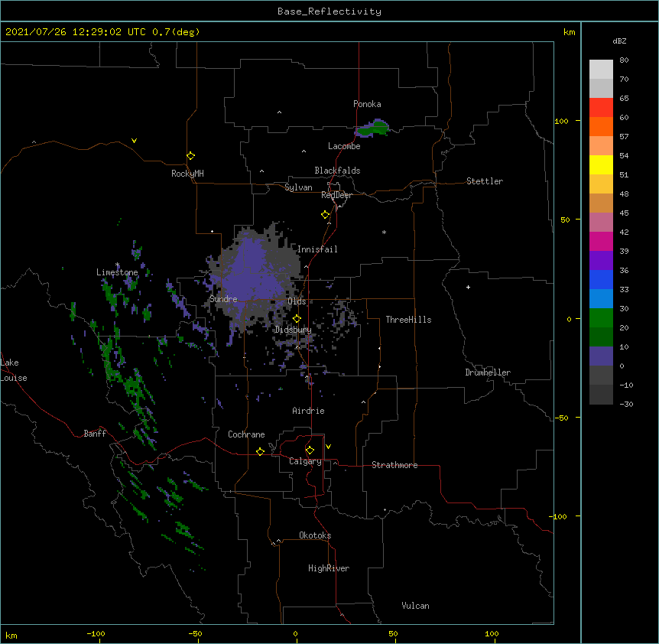Click the Okotoks label

[315, 535]
